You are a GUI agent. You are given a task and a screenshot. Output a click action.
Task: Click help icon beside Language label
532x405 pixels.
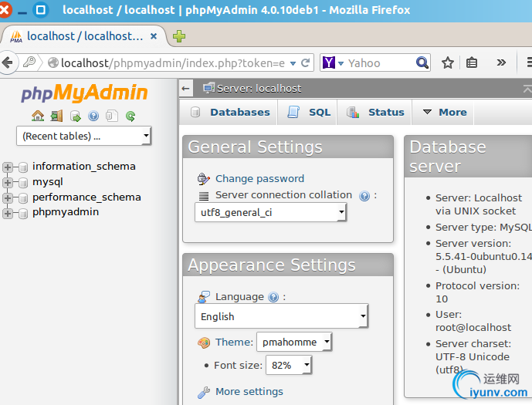(273, 297)
